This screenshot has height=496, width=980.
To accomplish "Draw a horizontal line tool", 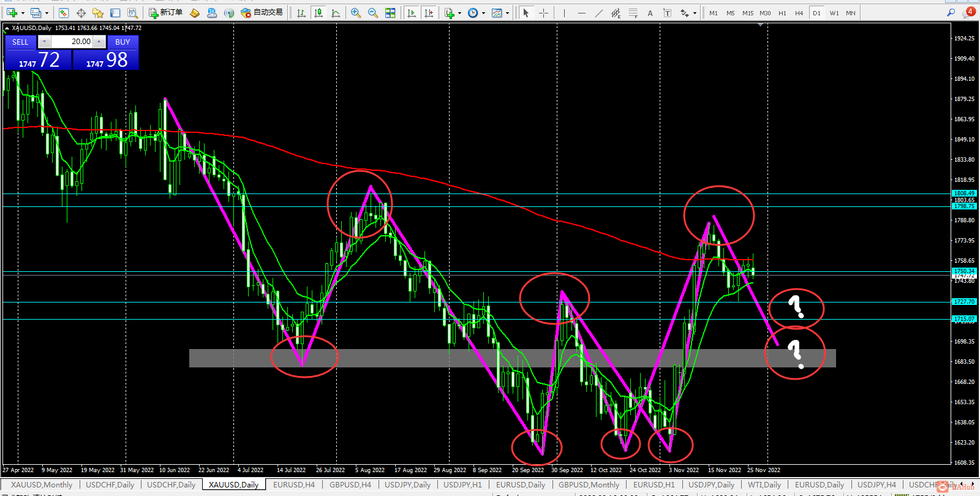I will click(x=581, y=13).
